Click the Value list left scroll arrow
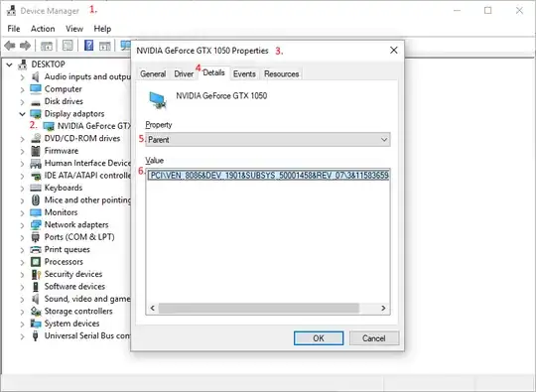 [x=153, y=309]
